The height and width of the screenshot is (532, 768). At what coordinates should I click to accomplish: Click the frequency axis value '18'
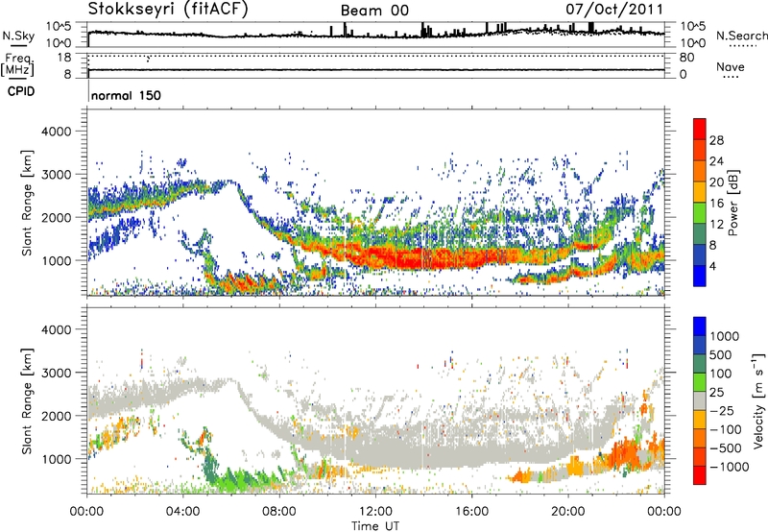(64, 57)
